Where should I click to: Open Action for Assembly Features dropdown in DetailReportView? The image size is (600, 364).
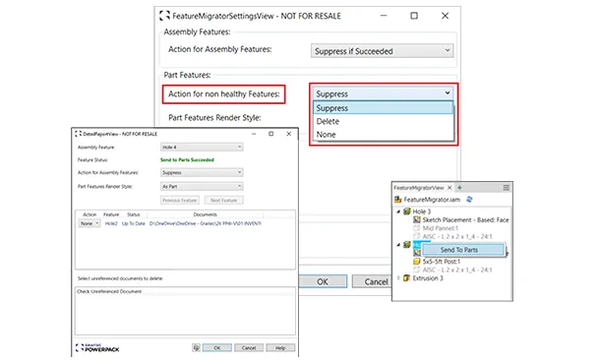[202, 172]
